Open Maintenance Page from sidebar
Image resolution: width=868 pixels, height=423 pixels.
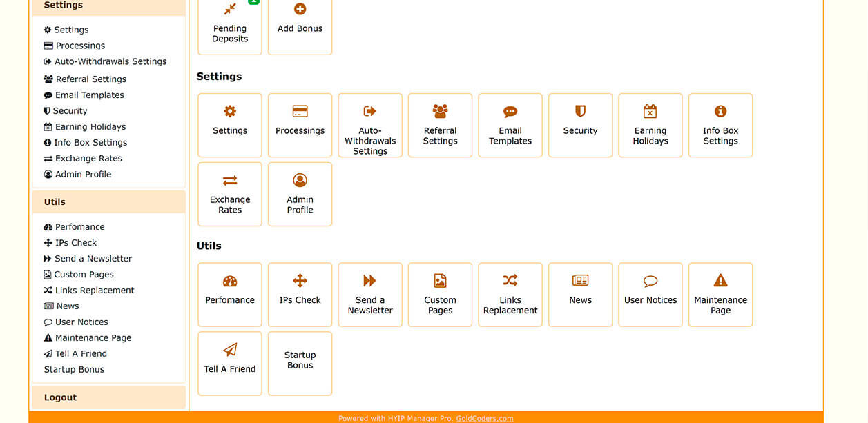click(88, 338)
